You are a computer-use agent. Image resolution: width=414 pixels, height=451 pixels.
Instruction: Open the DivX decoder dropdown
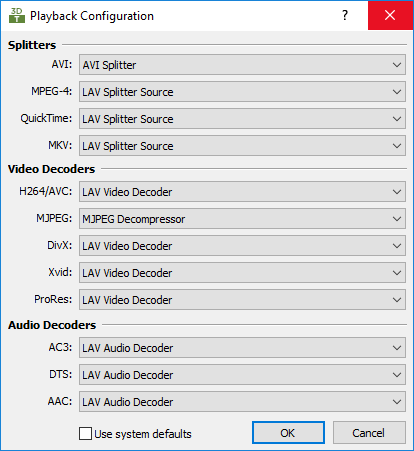click(x=242, y=246)
